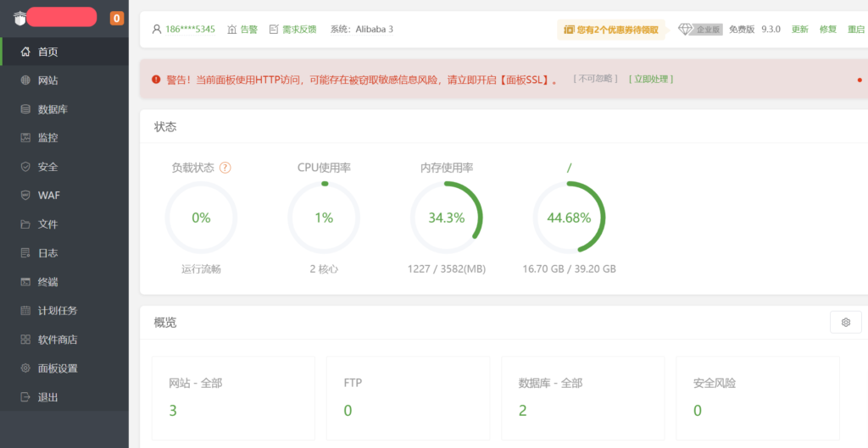
Task: Click the orange notification badge showing 0
Action: click(117, 18)
